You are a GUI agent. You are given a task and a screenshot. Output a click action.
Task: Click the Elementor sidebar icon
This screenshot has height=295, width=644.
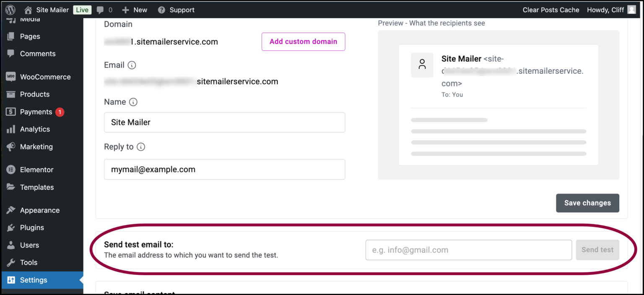(x=11, y=170)
